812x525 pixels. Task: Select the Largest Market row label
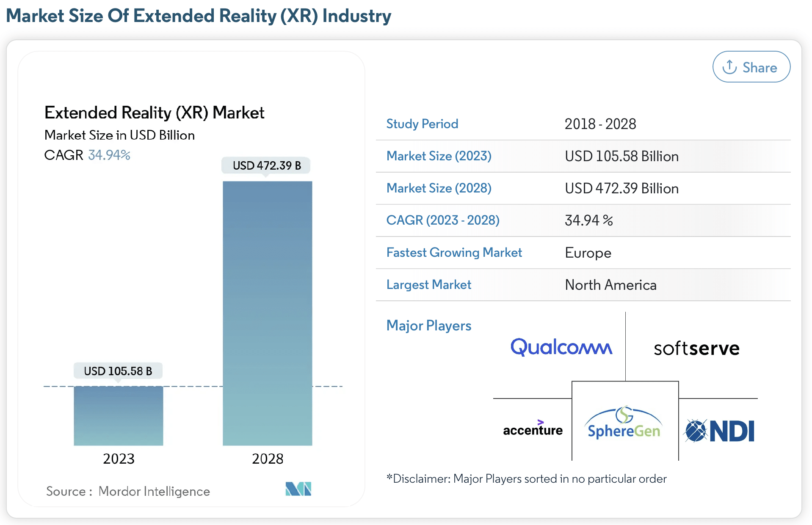pos(428,285)
